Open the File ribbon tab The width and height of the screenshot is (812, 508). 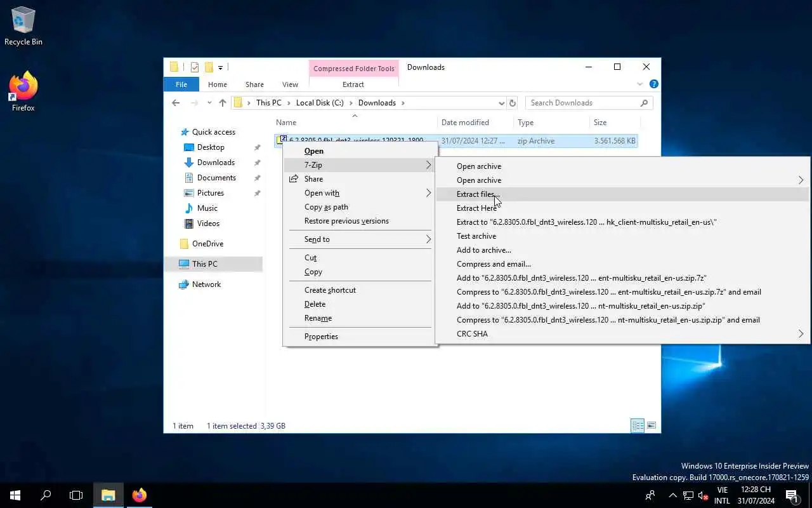(x=181, y=84)
